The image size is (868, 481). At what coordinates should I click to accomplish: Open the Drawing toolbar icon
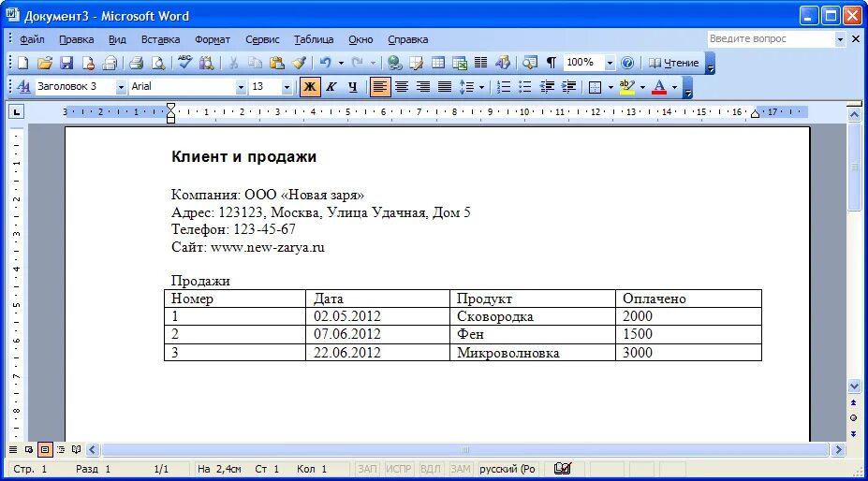pyautogui.click(x=503, y=63)
